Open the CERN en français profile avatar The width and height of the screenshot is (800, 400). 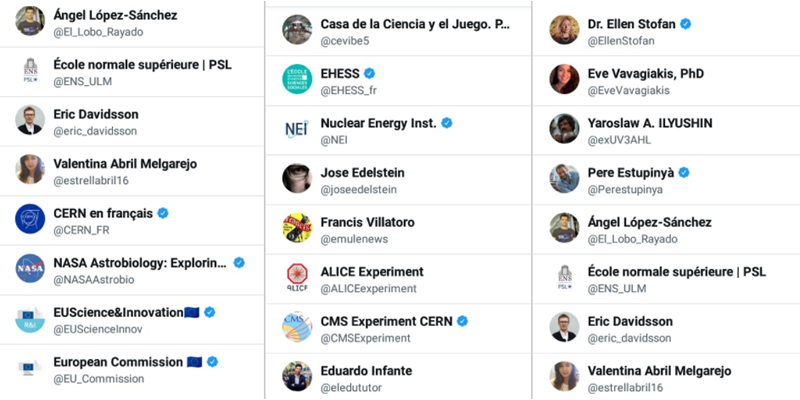30,219
